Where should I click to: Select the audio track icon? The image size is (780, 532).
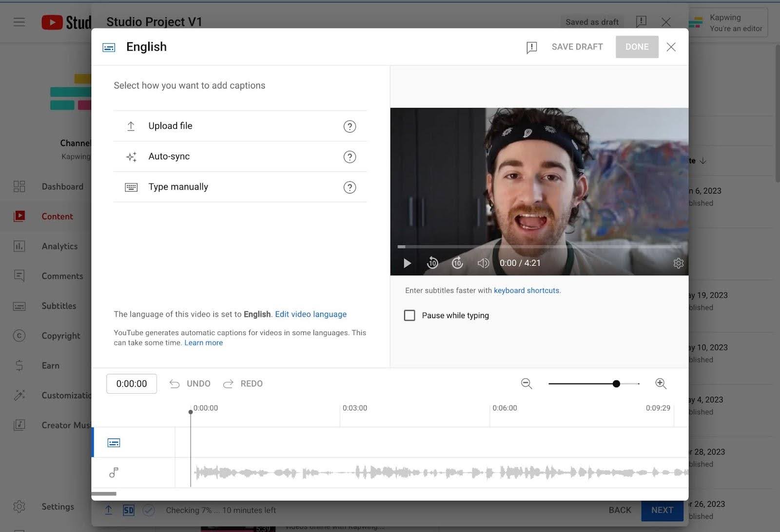point(114,473)
